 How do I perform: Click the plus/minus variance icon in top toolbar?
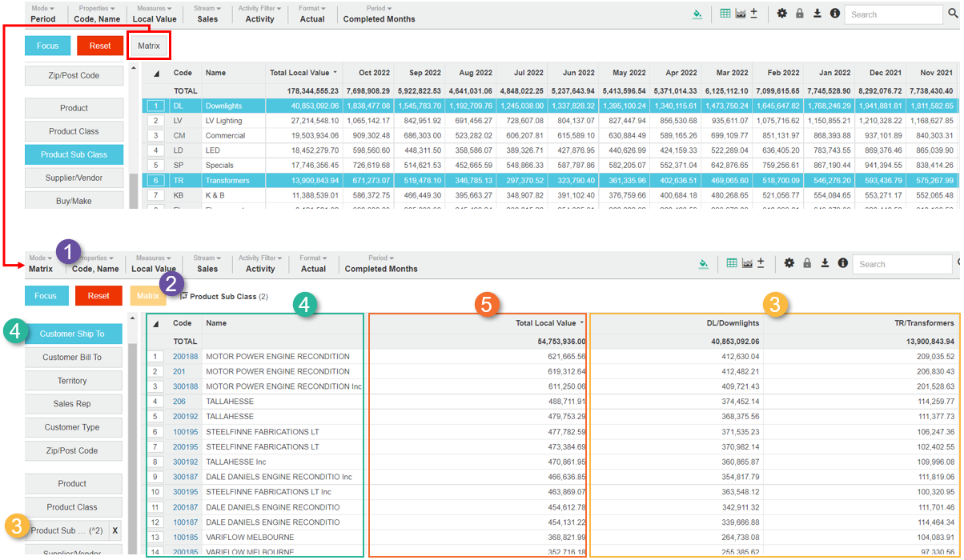coord(754,14)
